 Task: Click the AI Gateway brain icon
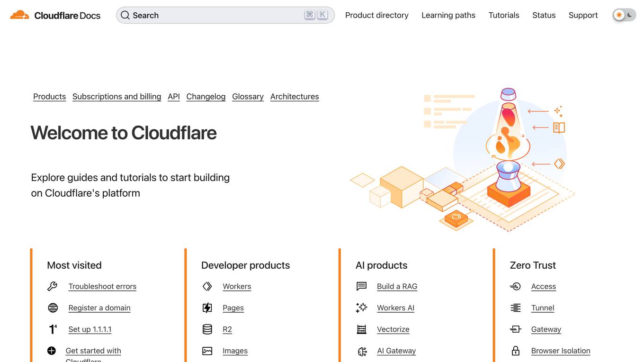coord(362,351)
